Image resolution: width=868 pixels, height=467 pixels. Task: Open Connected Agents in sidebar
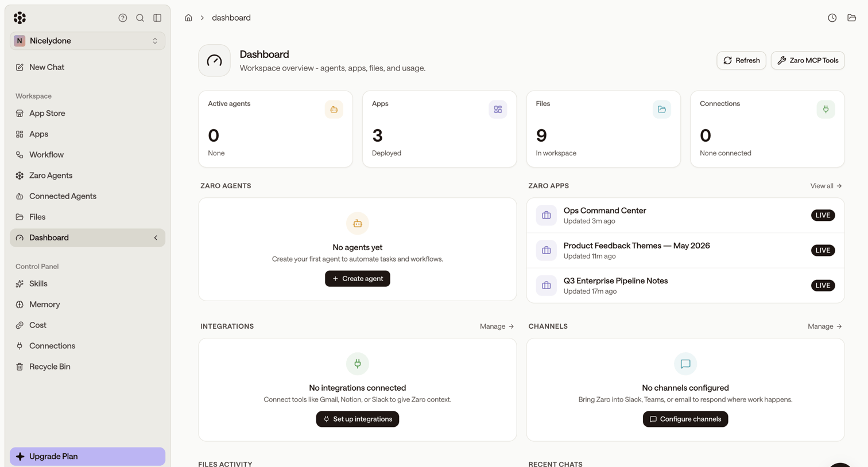coord(87,196)
